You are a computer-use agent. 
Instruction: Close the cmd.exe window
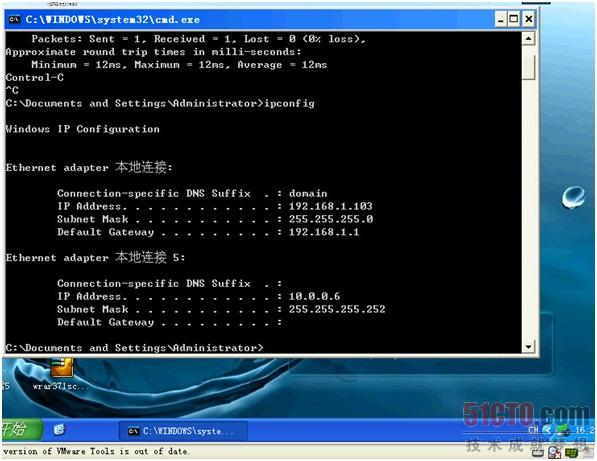pyautogui.click(x=529, y=19)
